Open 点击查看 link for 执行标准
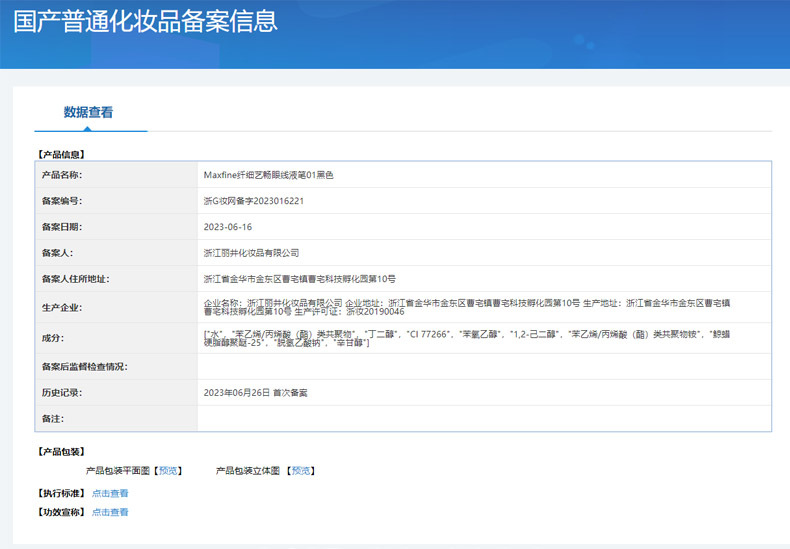The image size is (790, 549). [x=110, y=494]
